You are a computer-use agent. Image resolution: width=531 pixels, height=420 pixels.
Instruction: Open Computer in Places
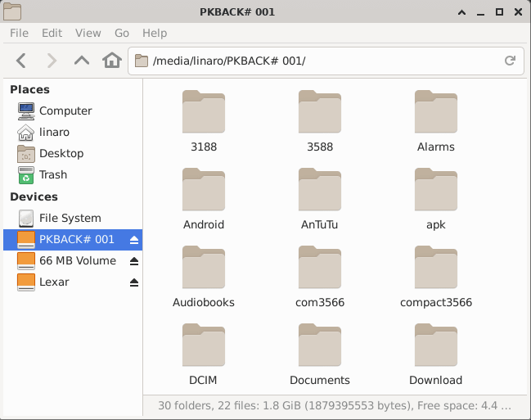[x=73, y=111]
